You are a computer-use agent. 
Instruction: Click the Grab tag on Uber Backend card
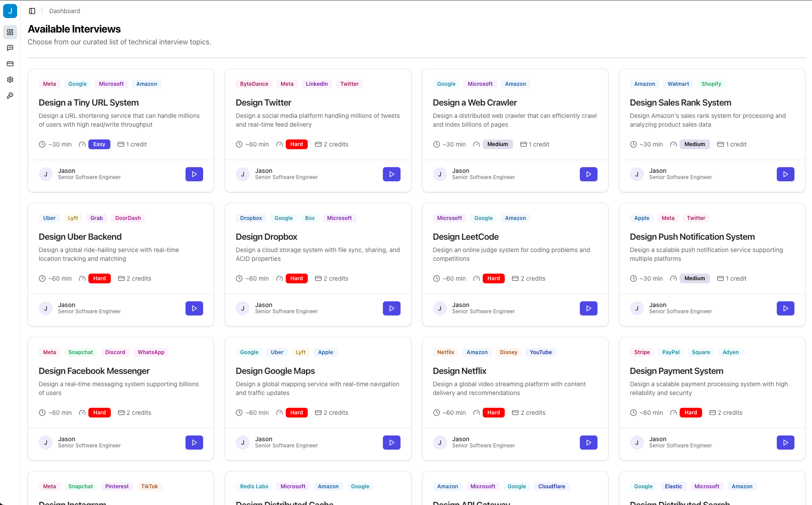click(x=97, y=218)
